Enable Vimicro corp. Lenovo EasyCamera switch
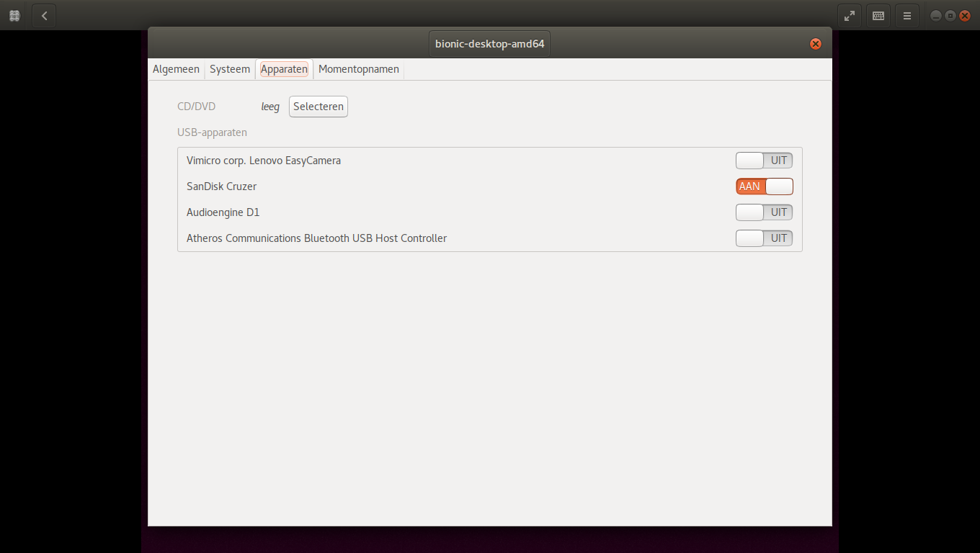980x553 pixels. [764, 161]
